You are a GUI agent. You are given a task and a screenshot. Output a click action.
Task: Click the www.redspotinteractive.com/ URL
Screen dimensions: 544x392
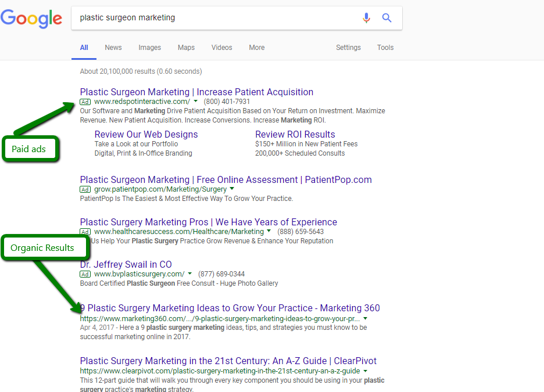pos(142,102)
